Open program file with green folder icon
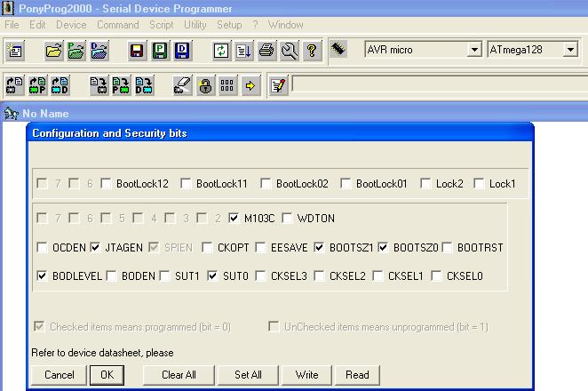 click(x=76, y=51)
